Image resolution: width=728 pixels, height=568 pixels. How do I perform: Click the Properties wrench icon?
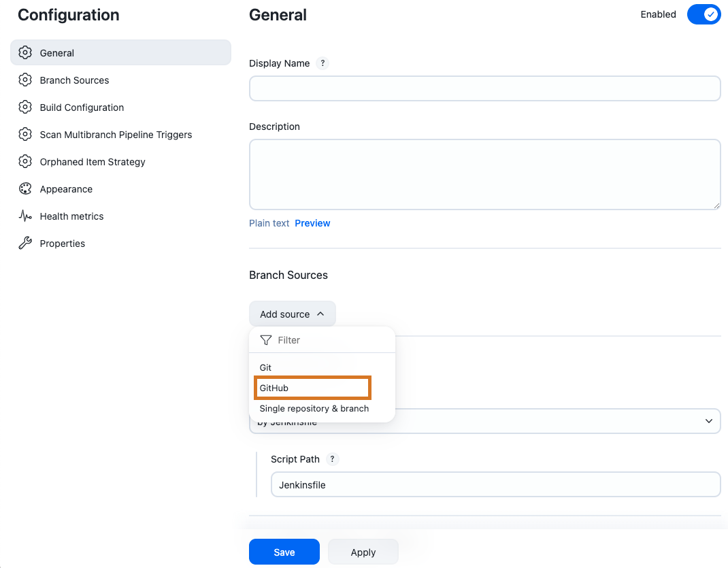tap(25, 243)
